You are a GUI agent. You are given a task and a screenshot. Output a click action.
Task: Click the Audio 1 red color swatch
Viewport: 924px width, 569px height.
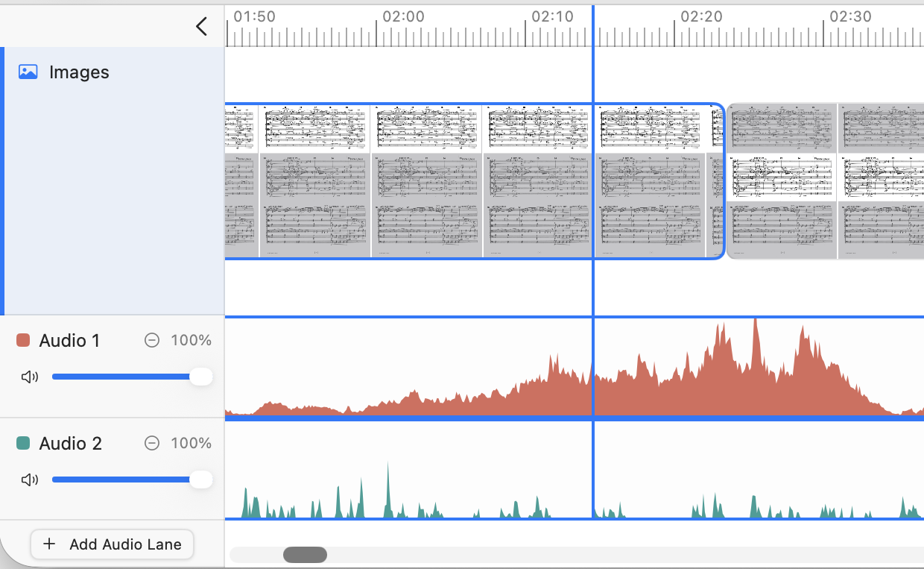(x=23, y=341)
